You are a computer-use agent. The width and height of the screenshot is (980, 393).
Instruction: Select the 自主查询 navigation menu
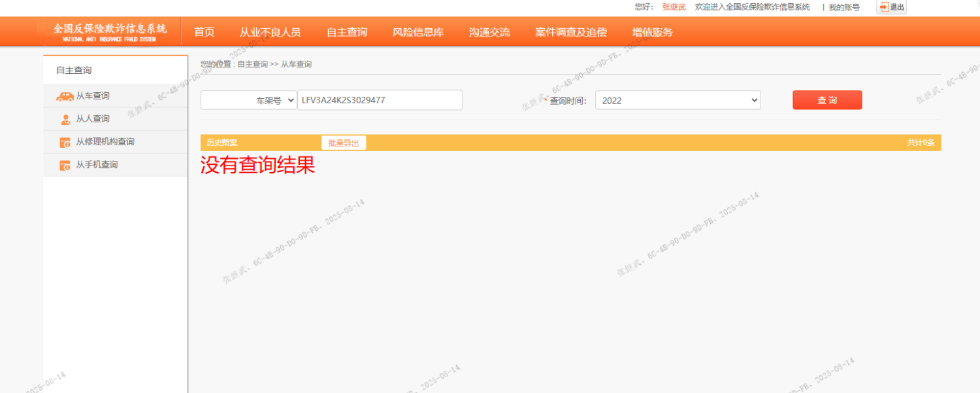click(x=346, y=32)
